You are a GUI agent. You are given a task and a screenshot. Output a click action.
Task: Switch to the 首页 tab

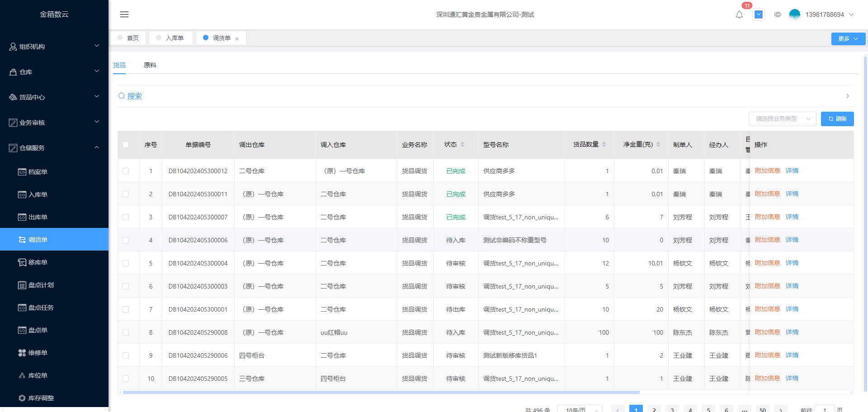[128, 38]
